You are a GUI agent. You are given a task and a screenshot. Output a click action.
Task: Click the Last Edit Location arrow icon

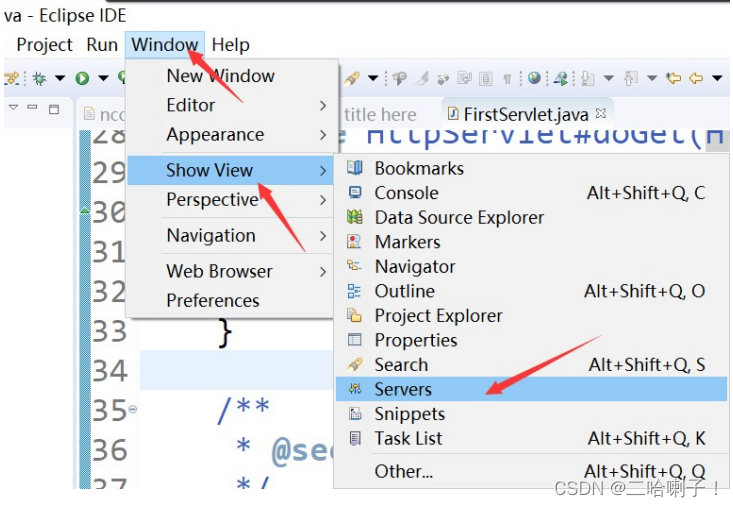tap(674, 78)
